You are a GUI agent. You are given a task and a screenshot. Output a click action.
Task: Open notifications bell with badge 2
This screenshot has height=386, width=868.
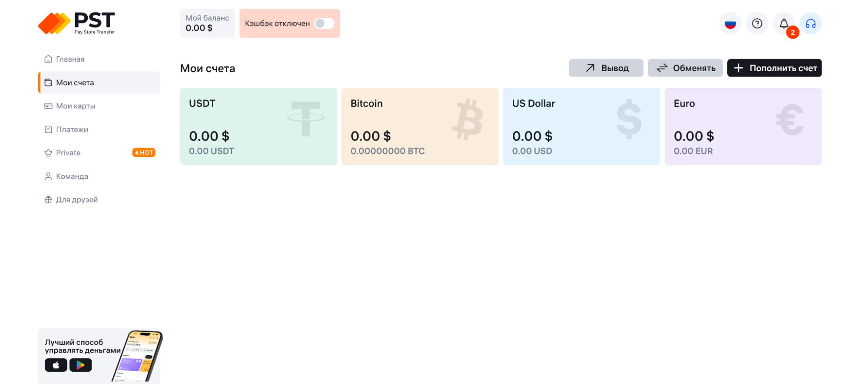click(x=784, y=23)
